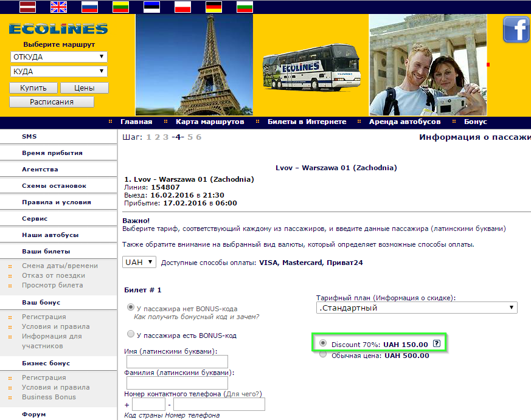Click the Имя (латинскими буквами) input field

pyautogui.click(x=177, y=362)
